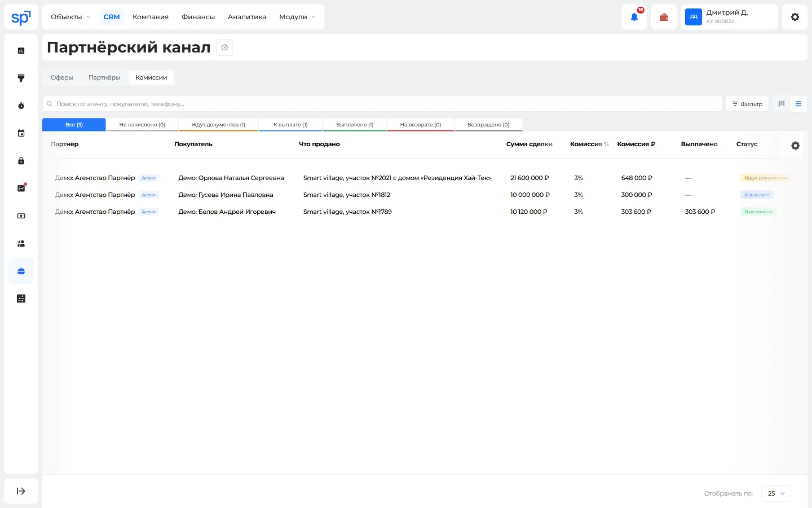This screenshot has width=812, height=508.
Task: Expand the Модули menu
Action: (x=297, y=17)
